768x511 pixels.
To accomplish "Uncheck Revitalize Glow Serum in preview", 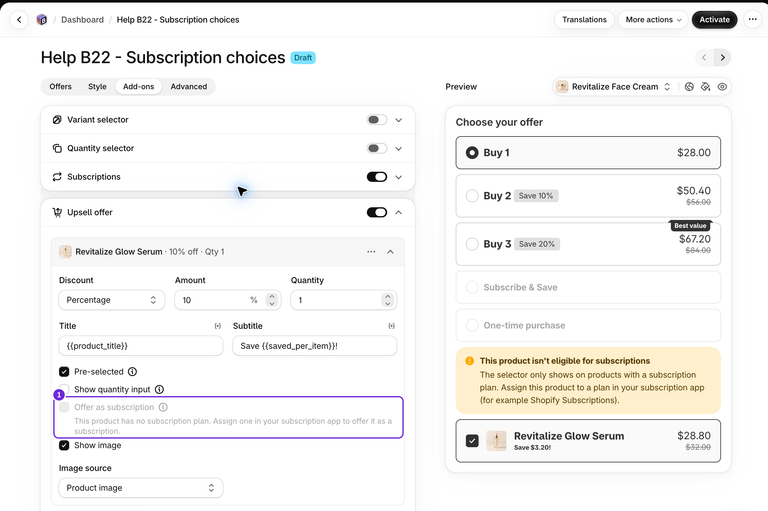I will tap(472, 440).
